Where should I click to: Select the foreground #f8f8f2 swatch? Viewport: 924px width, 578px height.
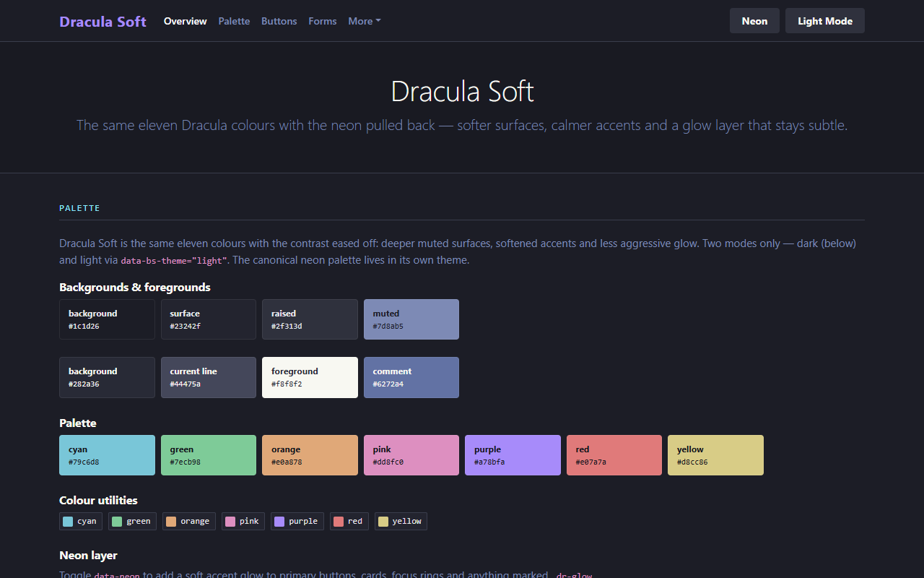310,377
